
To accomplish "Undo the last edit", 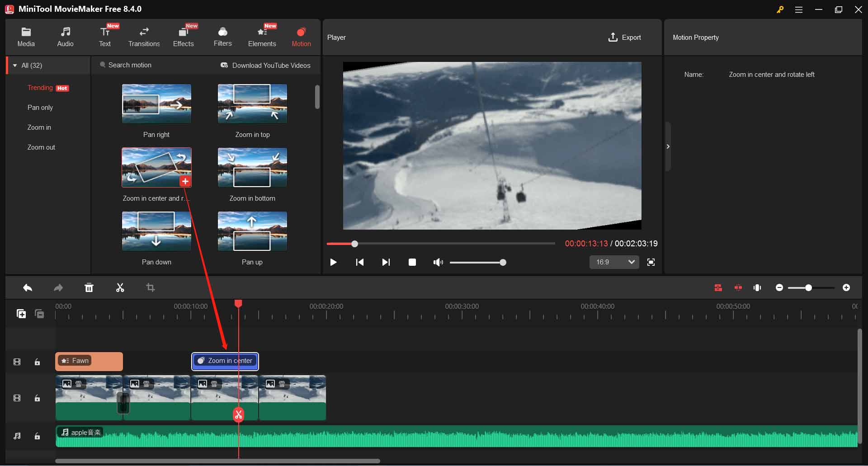I will [28, 287].
